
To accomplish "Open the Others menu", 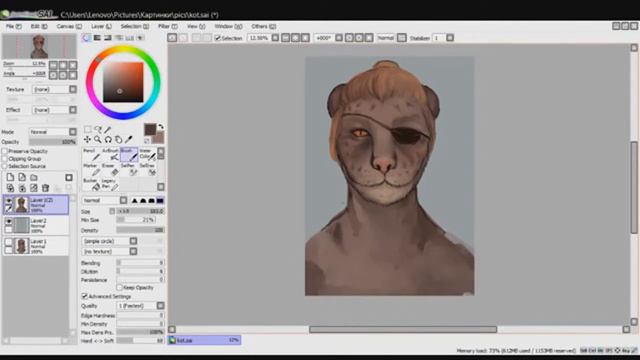I will point(263,26).
